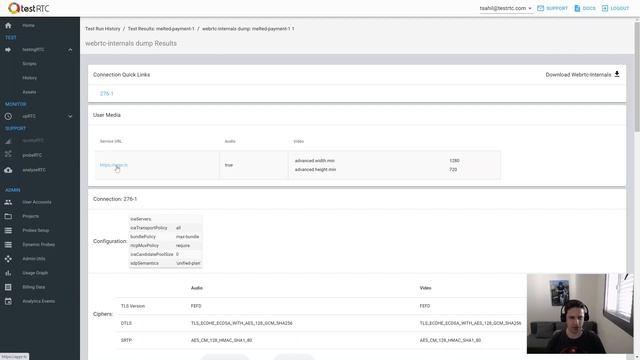Click the 'User Media' section heading

pos(107,115)
